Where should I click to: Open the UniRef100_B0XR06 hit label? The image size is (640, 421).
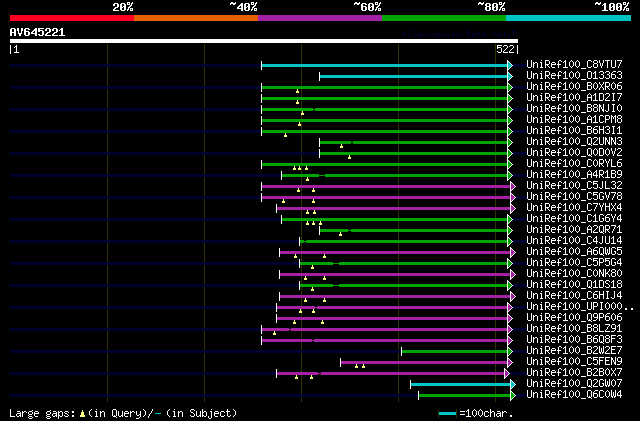[574, 86]
